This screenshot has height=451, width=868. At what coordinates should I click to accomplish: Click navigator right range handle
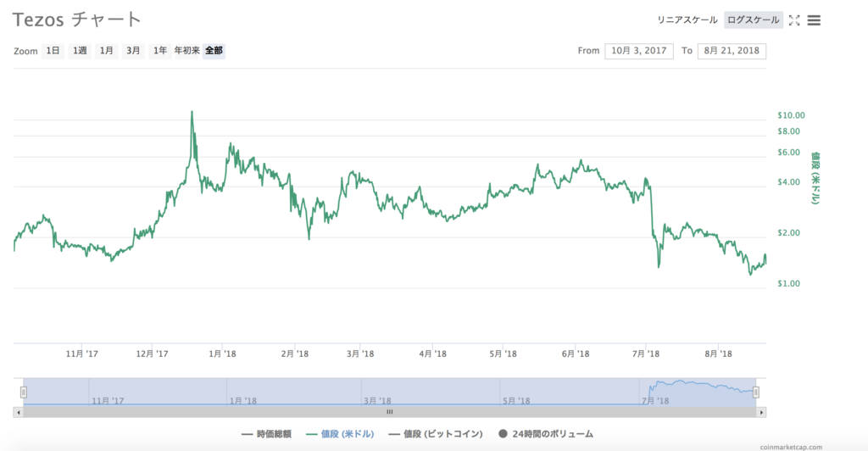[755, 392]
